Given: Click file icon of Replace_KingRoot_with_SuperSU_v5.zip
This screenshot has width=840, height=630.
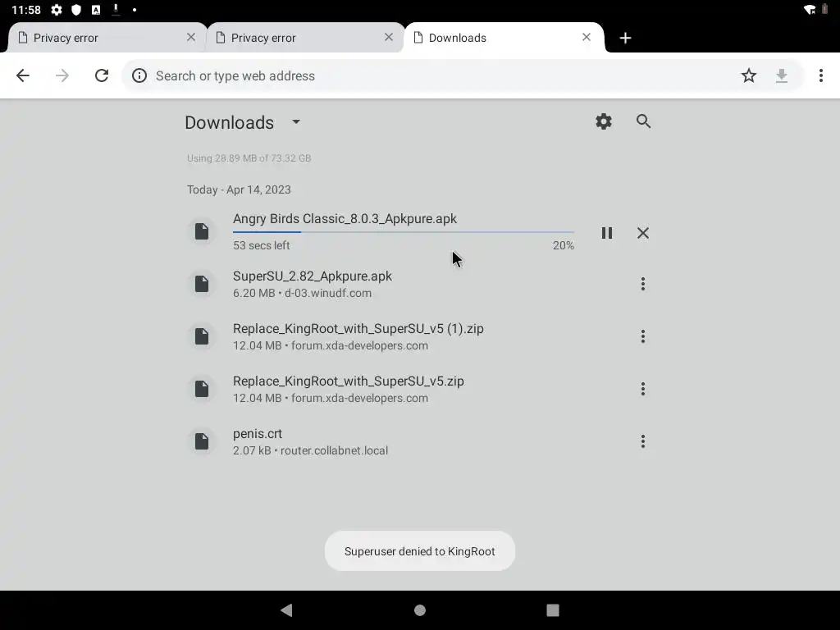Looking at the screenshot, I should pos(202,389).
